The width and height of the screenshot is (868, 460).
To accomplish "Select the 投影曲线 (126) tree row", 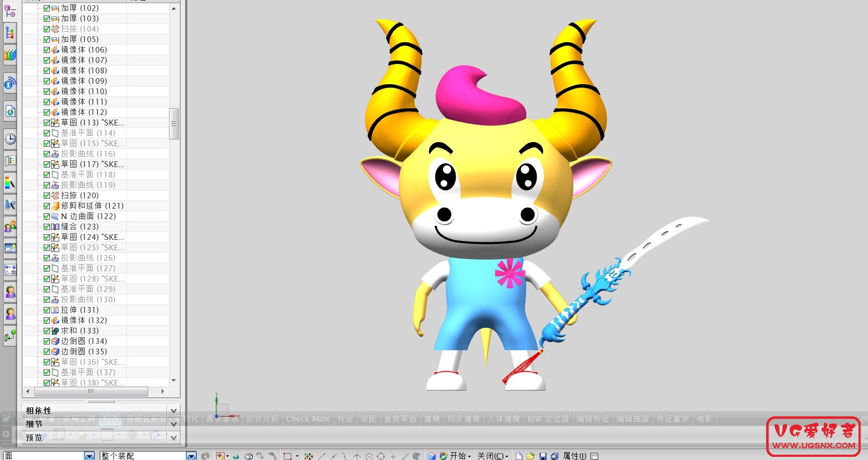I will pos(96,258).
